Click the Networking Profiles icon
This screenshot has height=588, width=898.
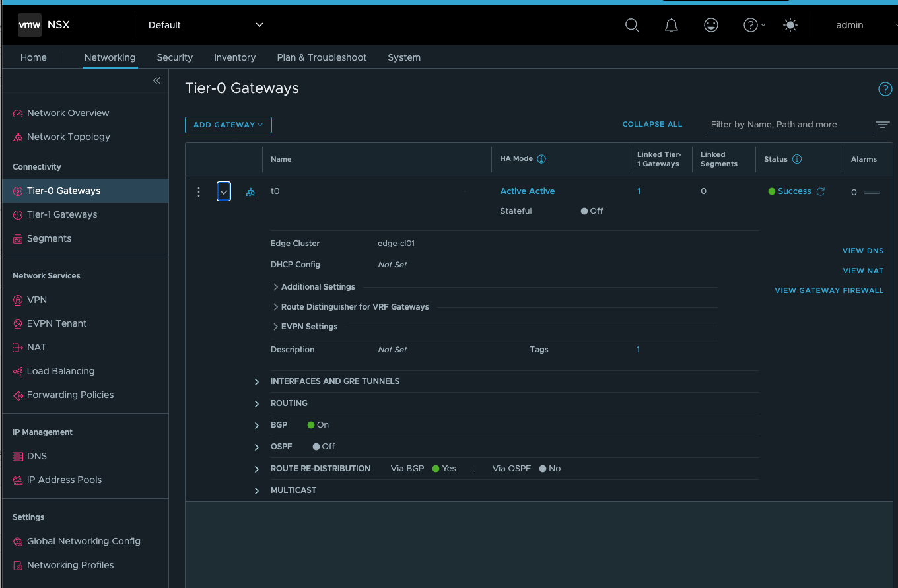(x=18, y=566)
